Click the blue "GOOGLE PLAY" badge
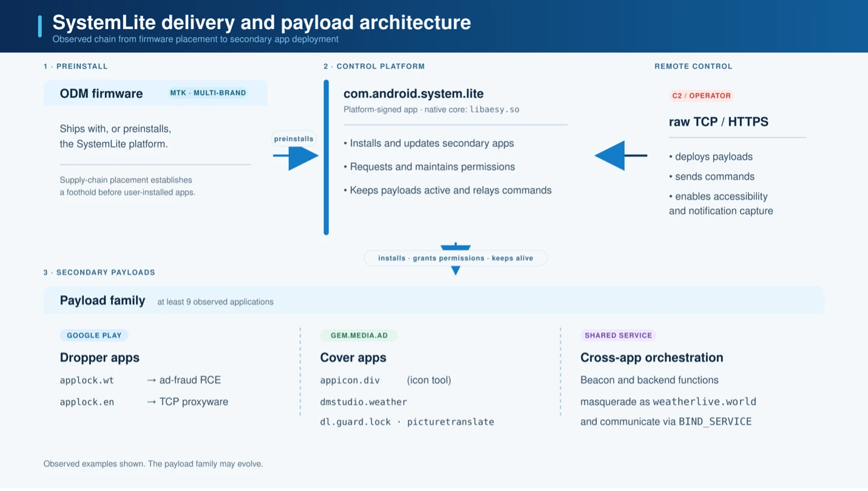This screenshot has width=868, height=491. click(94, 336)
